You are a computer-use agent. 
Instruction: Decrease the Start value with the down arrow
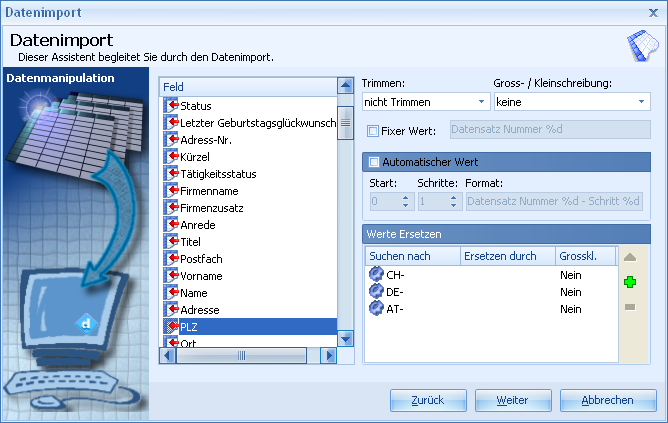tap(406, 205)
